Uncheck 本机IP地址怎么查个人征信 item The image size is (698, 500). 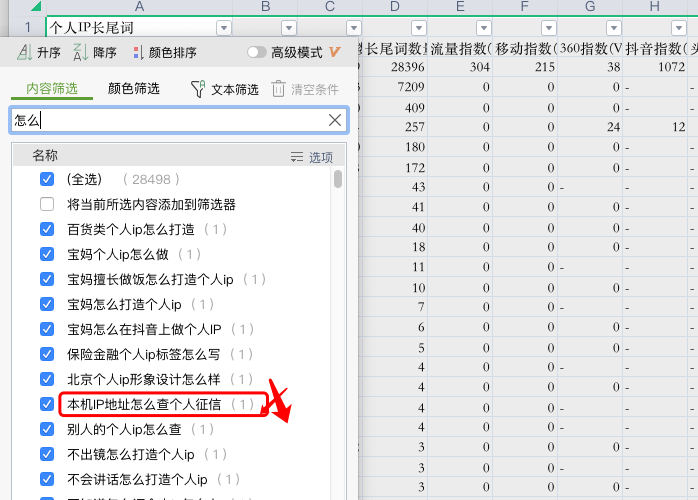pyautogui.click(x=46, y=404)
